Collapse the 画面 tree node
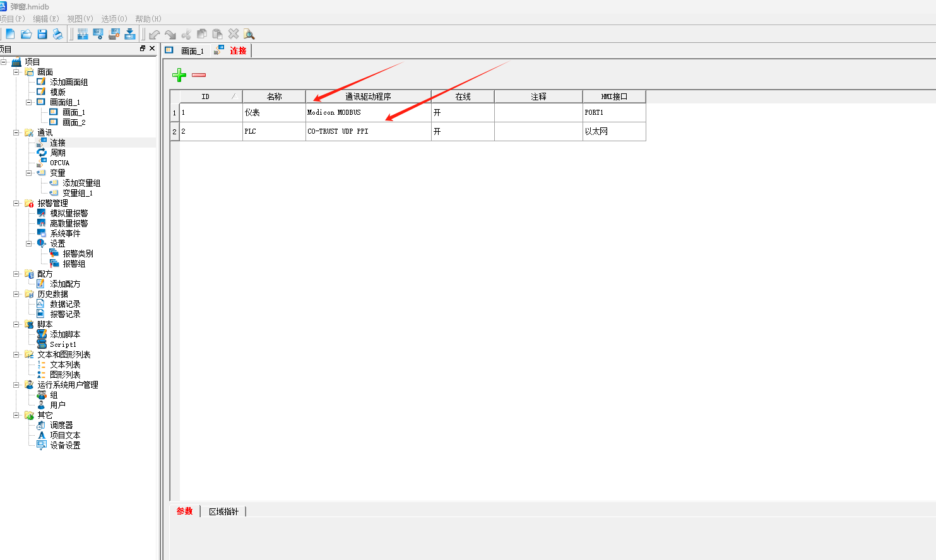 pos(16,72)
